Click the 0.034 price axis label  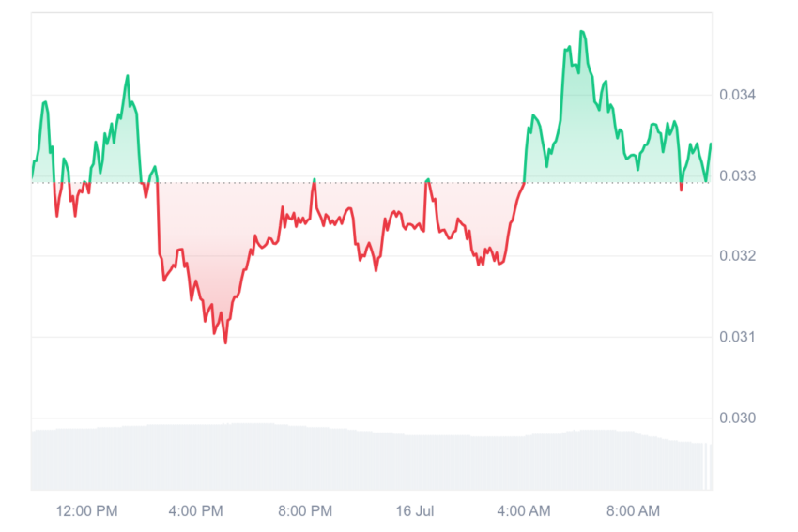[x=737, y=95]
